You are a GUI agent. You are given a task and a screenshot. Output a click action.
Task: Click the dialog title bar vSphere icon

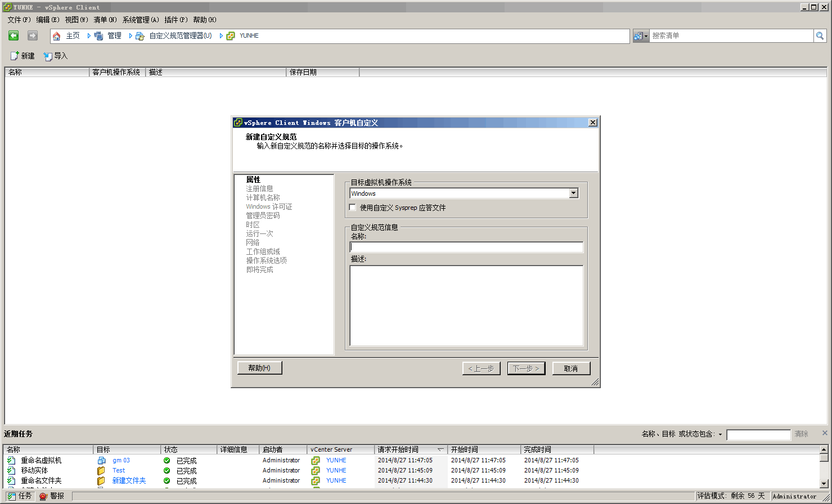point(238,122)
